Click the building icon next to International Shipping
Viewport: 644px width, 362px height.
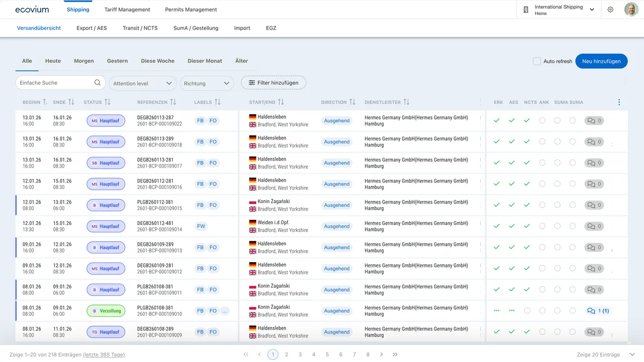525,9
